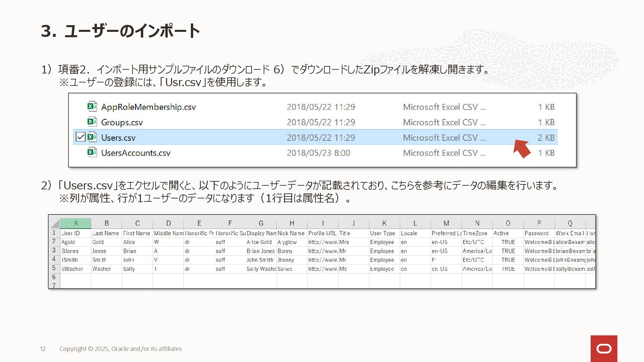
Task: Select Users.csv file name
Action: pos(118,138)
